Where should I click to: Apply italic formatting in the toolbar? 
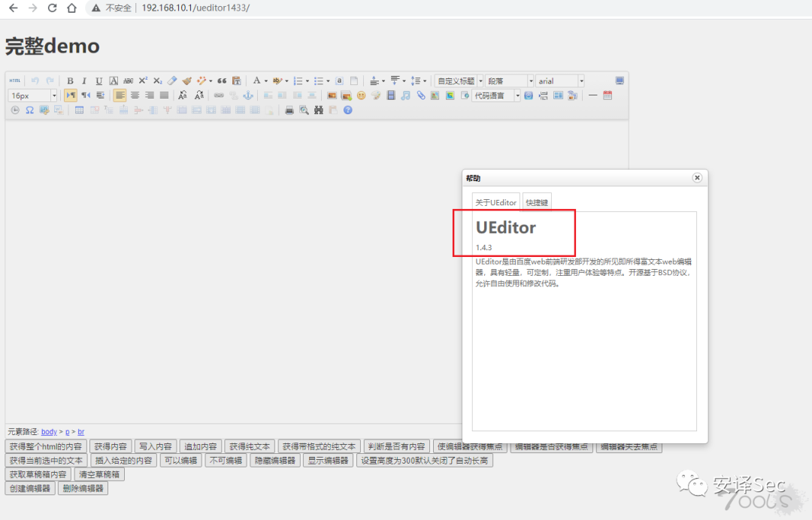click(84, 80)
